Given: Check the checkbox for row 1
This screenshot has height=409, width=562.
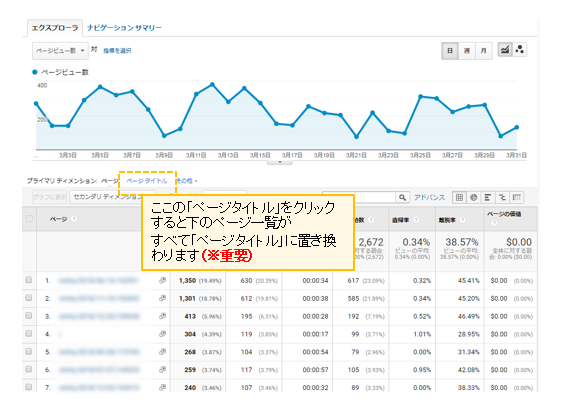Looking at the screenshot, I should point(29,280).
